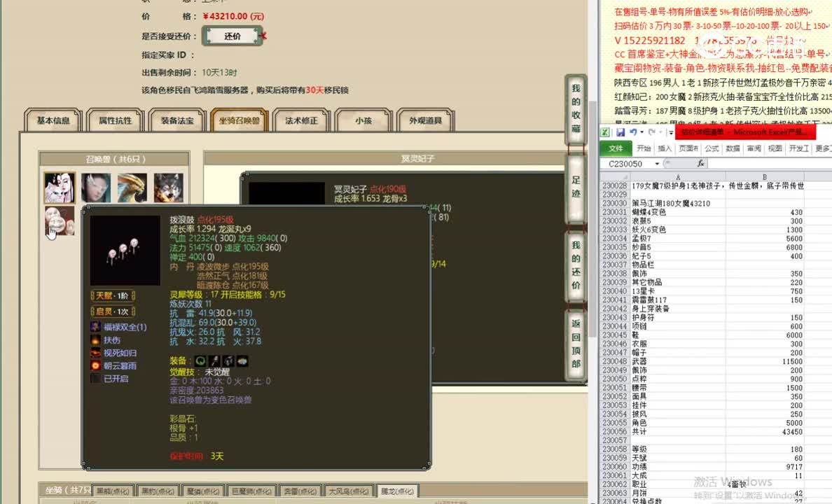Screen dimensions: 832x504
Task: Select mount tab 腾龙(点化)
Action: pos(397,491)
